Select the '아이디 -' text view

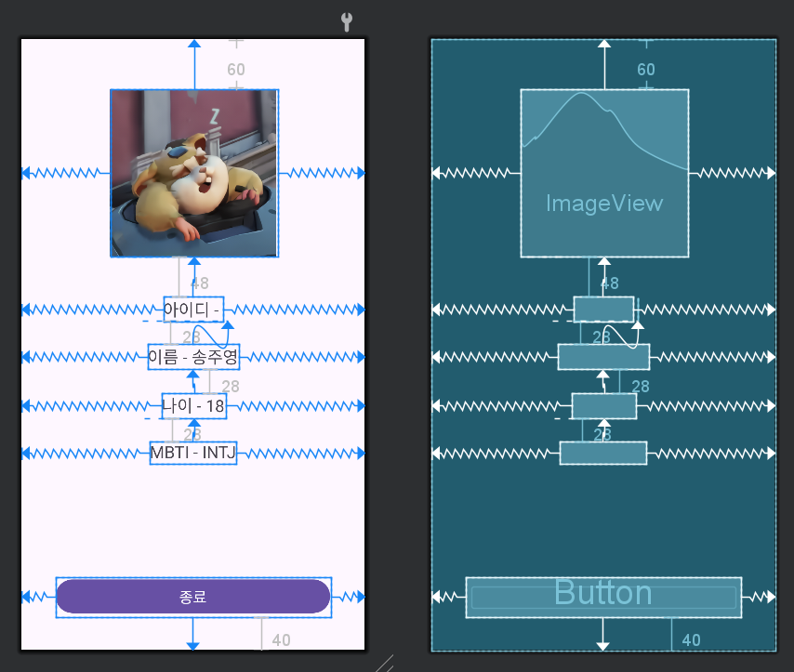[x=193, y=309]
